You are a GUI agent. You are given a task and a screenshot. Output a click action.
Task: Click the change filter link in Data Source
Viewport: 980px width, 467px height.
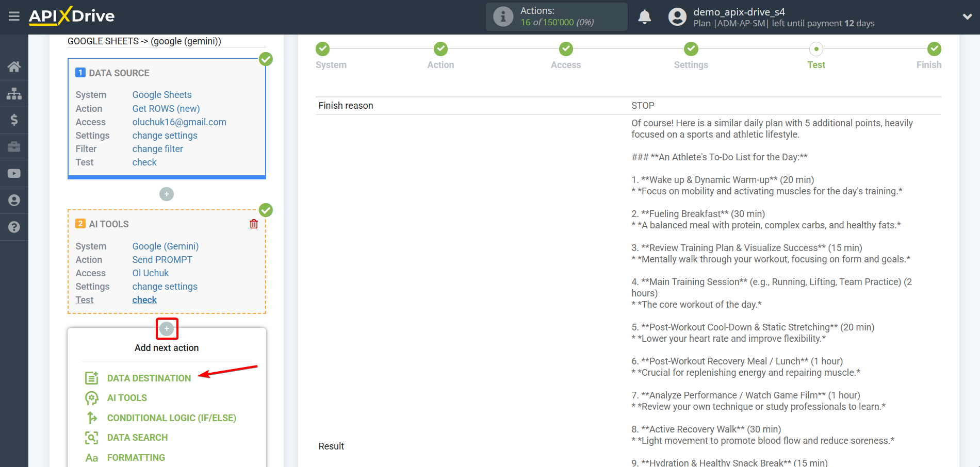point(157,148)
